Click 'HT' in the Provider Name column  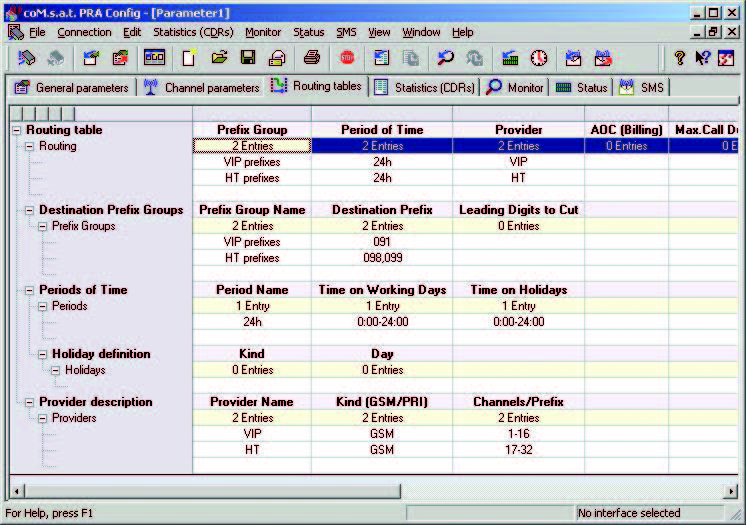[x=252, y=450]
